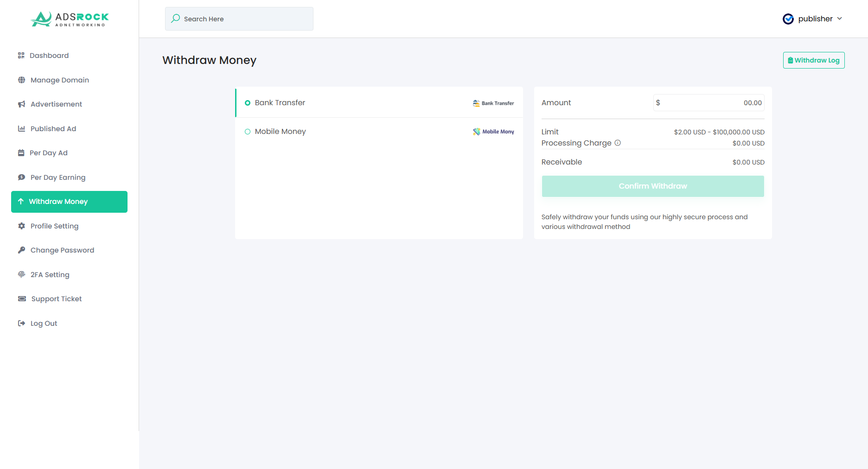Select the Mobile Money radio button

coord(248,132)
